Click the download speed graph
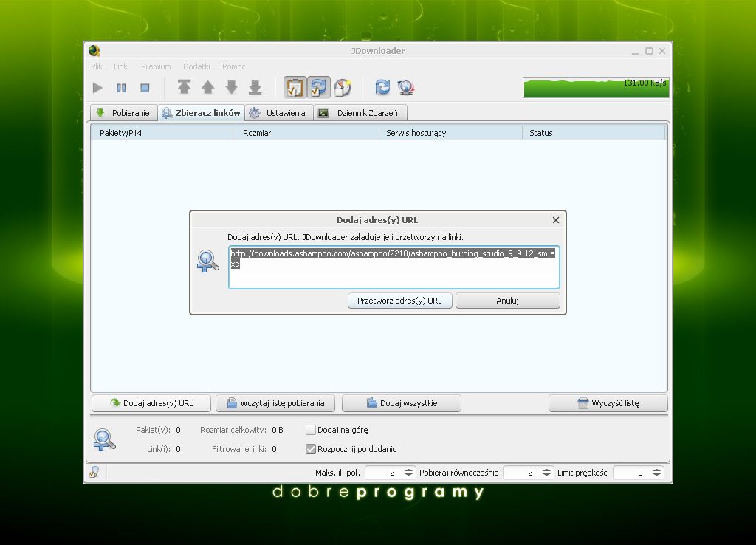This screenshot has height=545, width=756. click(596, 88)
